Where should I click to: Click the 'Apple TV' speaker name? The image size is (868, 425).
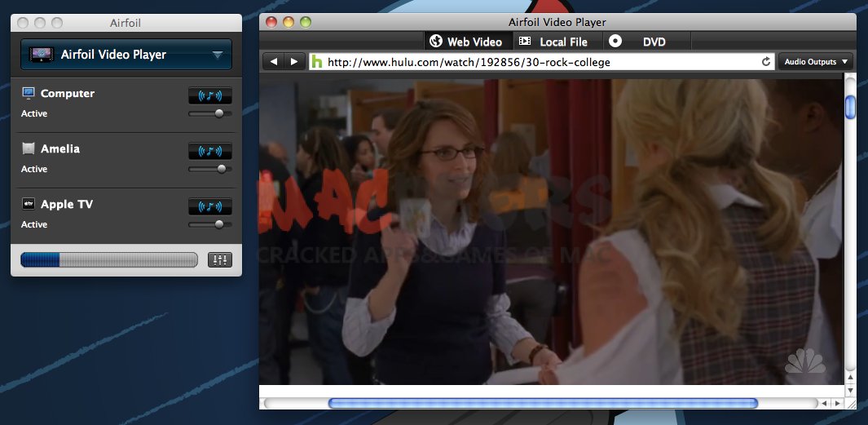coord(67,204)
